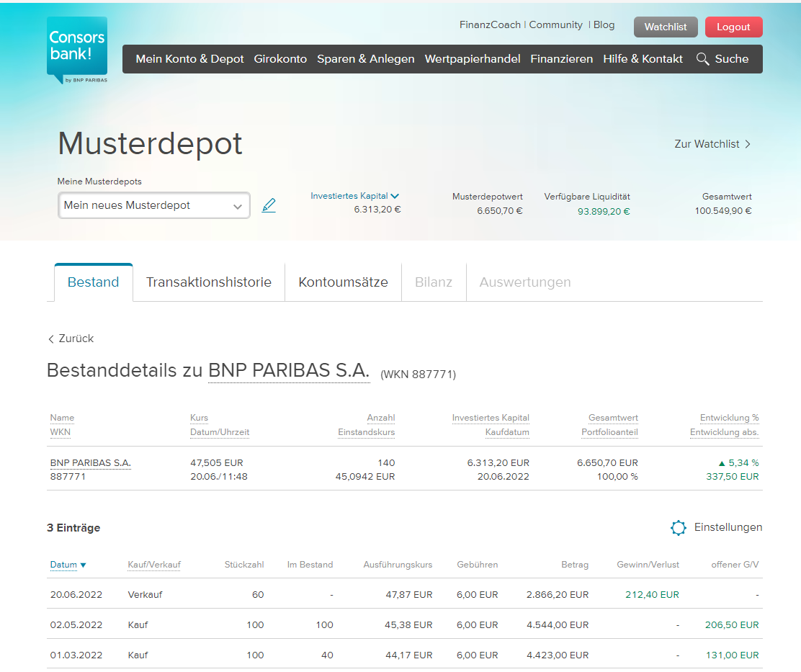Screen dimensions: 801x672
Task: Click the Suche menu label
Action: 732,59
